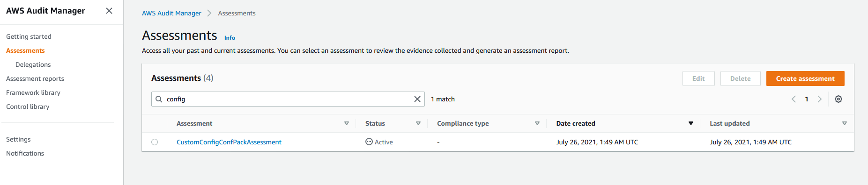Clear the config search text
The height and width of the screenshot is (185, 868).
click(x=417, y=99)
